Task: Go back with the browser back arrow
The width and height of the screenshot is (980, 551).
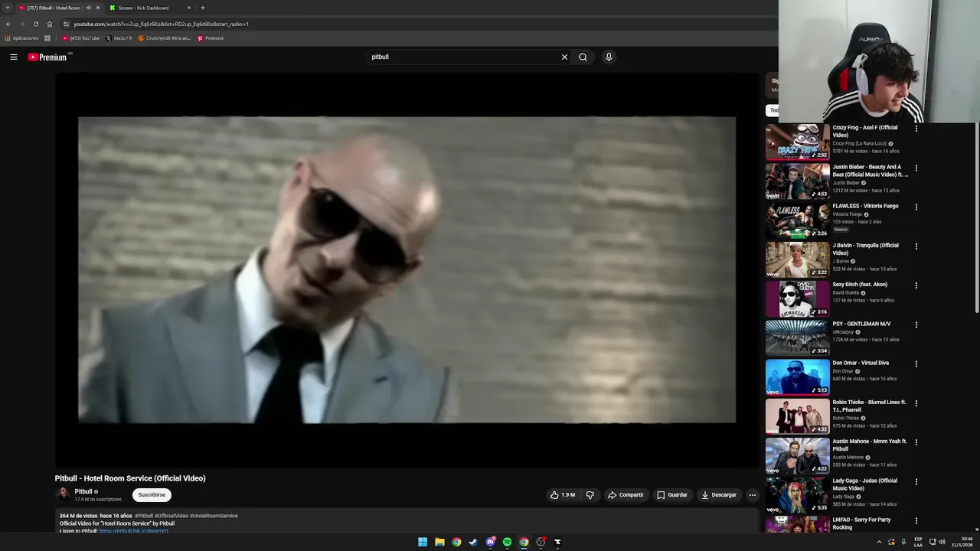Action: [8, 24]
